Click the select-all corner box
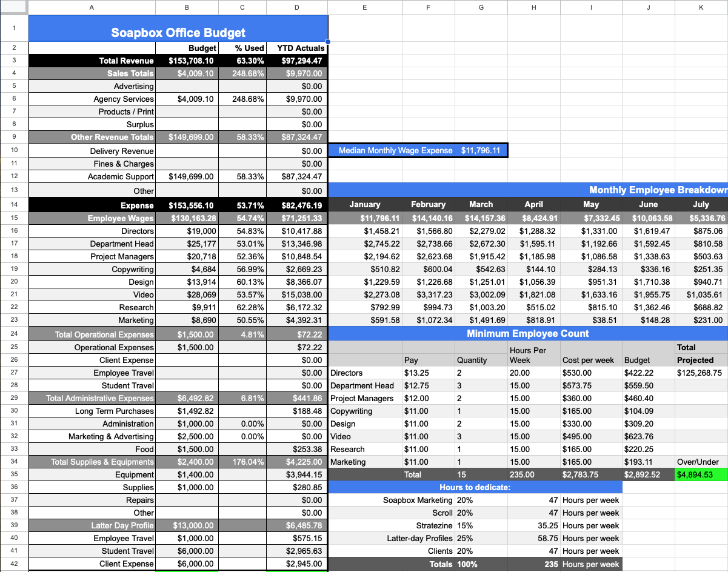728x572 pixels. tap(13, 7)
